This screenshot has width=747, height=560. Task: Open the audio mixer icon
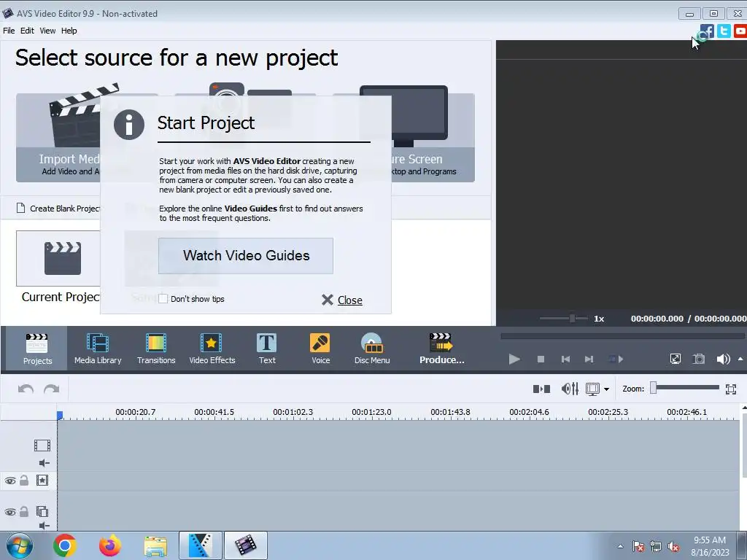(570, 389)
